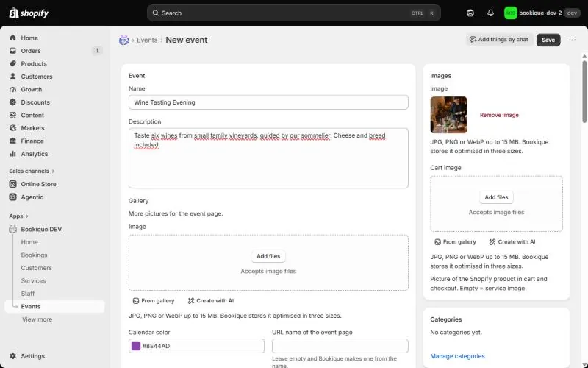Click Add files in Gallery image dropzone
Screen dimensions: 588x368
point(268,256)
